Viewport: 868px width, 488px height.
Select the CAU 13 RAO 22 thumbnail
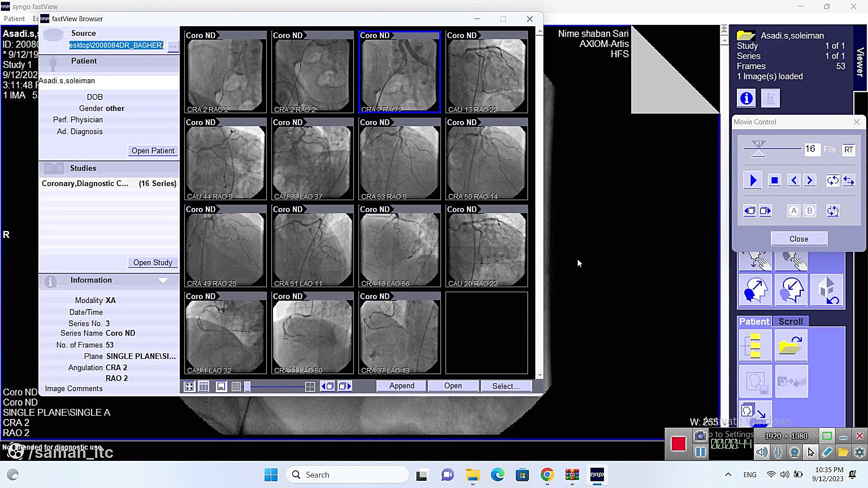click(x=486, y=72)
